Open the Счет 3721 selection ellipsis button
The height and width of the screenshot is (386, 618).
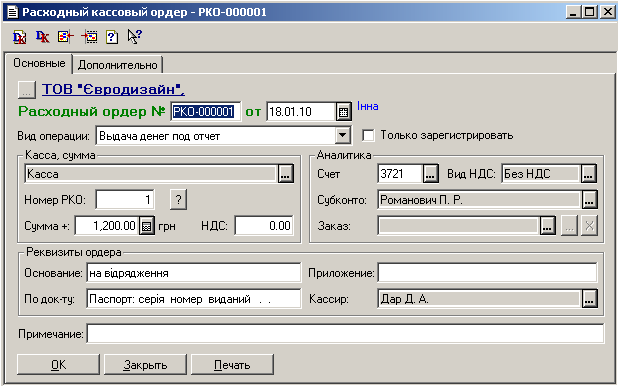[431, 174]
